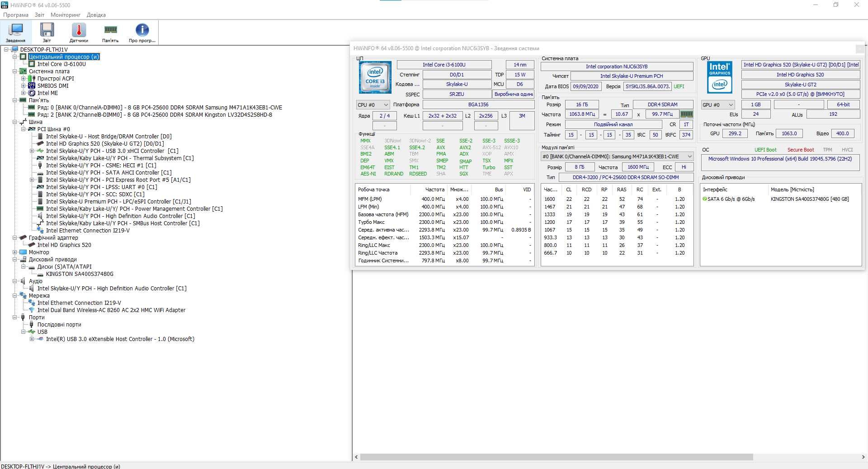This screenshot has width=868, height=469.
Task: Click the SATA drive green status icon
Action: click(704, 199)
